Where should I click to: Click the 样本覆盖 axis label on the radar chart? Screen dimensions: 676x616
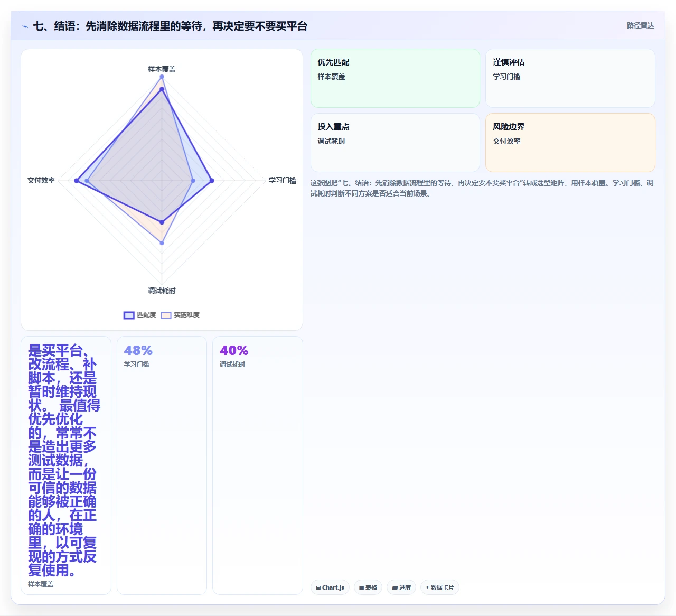coord(162,69)
